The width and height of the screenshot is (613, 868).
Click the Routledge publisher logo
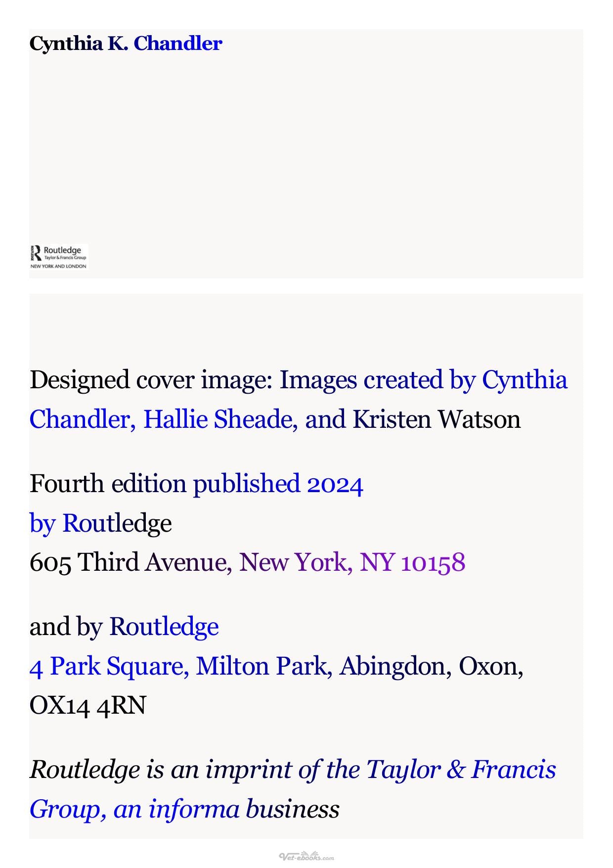click(59, 256)
